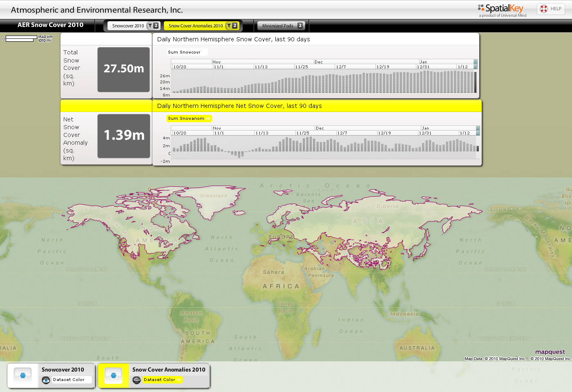Select Snow Cover Anomalies 2010 tab
572x392 pixels.
click(x=195, y=26)
